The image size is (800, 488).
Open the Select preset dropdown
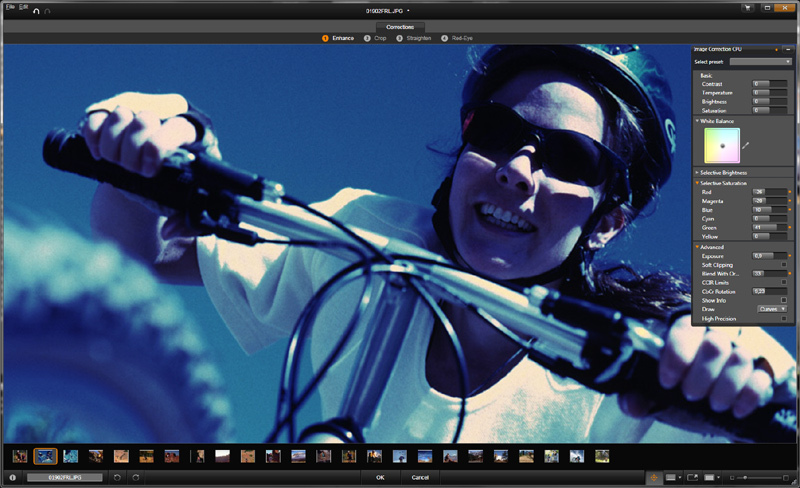[760, 62]
